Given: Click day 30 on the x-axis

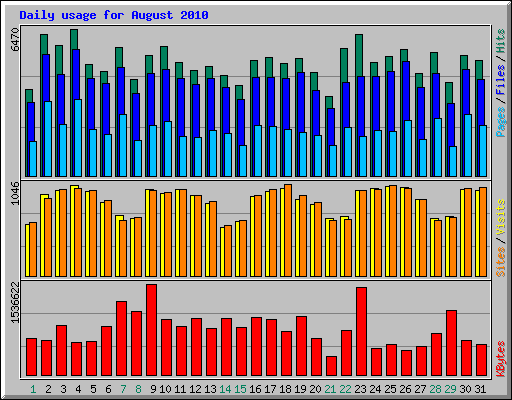Looking at the screenshot, I should tap(465, 389).
